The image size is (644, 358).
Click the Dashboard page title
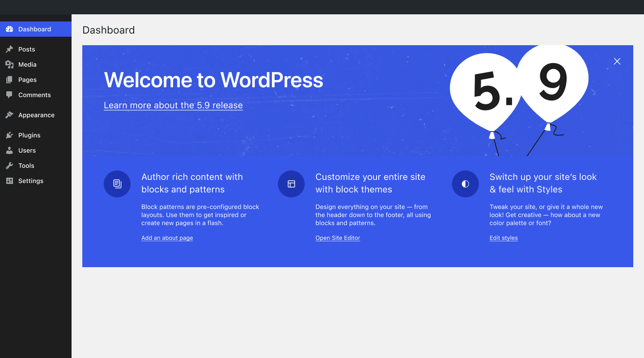pyautogui.click(x=109, y=30)
